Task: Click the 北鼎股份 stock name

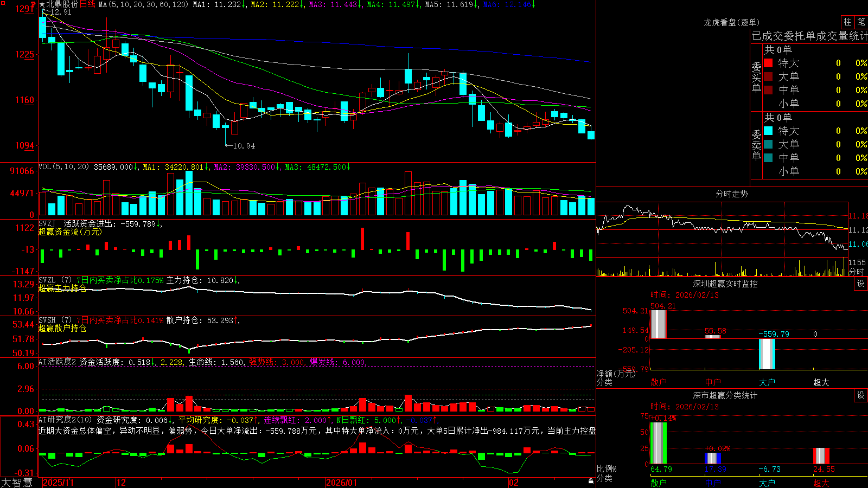Action: (x=62, y=4)
